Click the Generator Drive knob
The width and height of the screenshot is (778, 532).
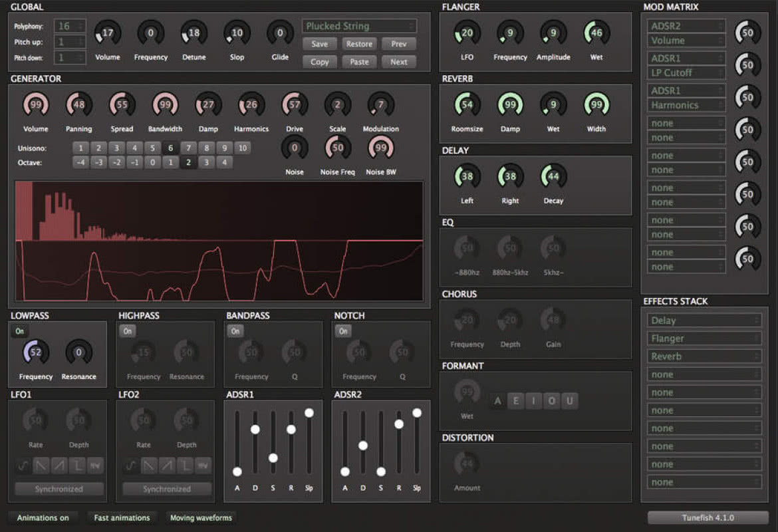point(294,104)
